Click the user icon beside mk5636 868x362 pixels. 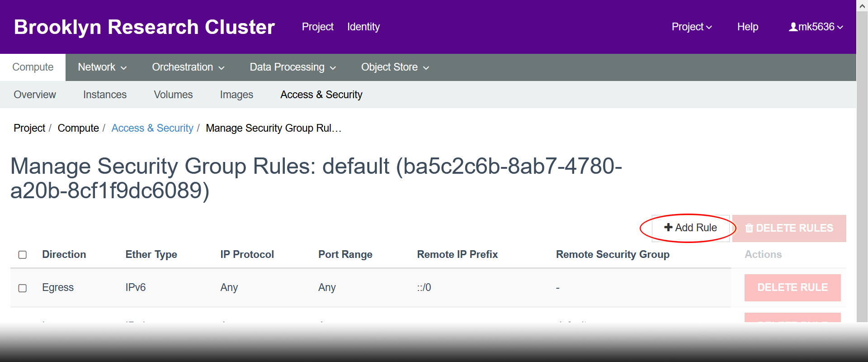point(793,27)
